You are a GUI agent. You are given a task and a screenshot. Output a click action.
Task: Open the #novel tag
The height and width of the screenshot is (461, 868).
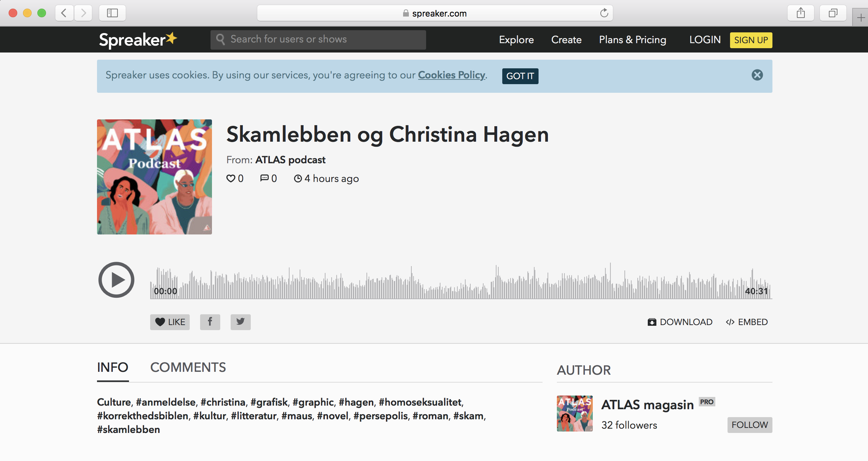(x=333, y=416)
